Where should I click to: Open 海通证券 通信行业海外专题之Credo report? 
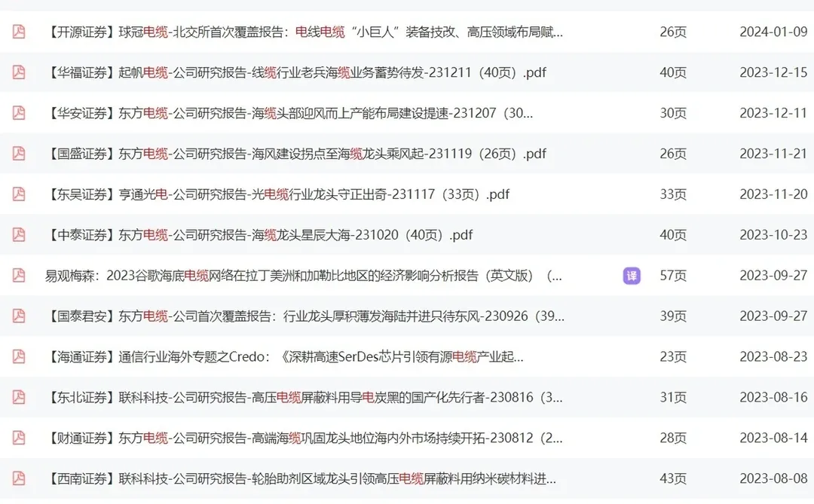pos(284,356)
